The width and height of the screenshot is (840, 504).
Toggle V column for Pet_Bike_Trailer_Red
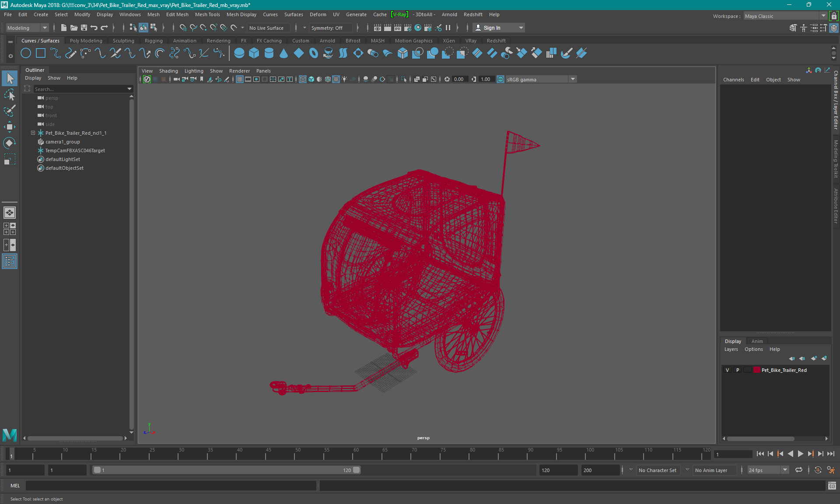coord(728,370)
